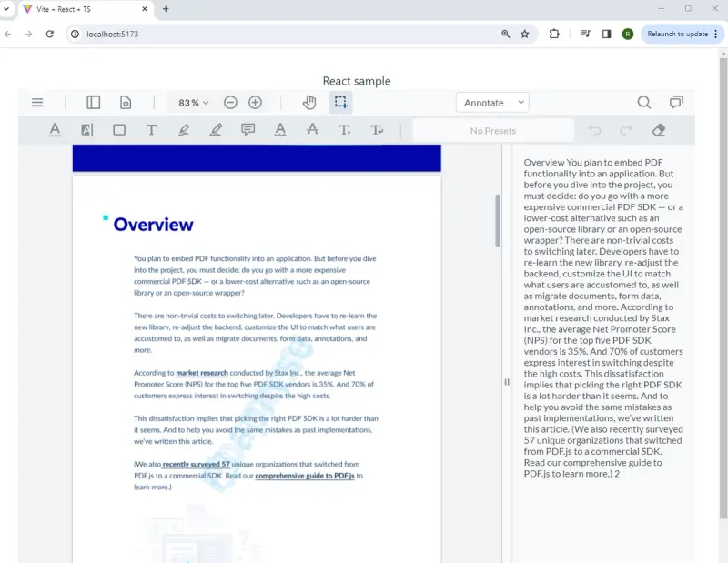Viewport: 728px width, 563px height.
Task: Open the page view controls icon
Action: click(126, 103)
